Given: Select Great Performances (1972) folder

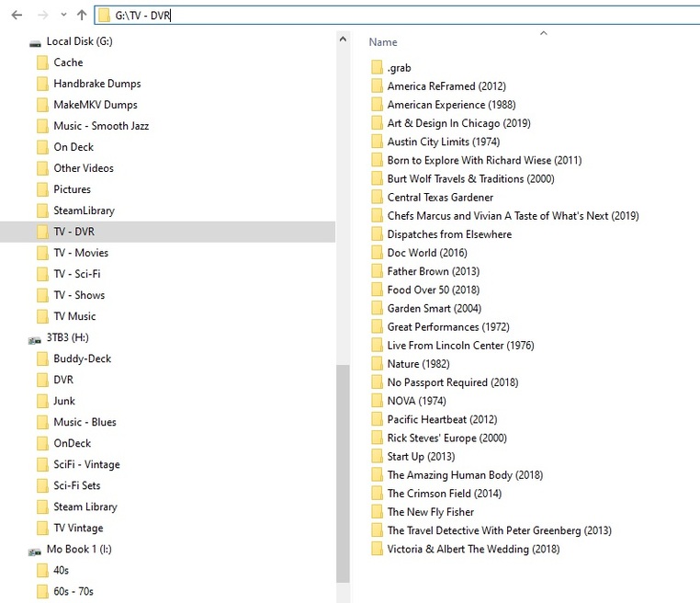Looking at the screenshot, I should pos(448,327).
